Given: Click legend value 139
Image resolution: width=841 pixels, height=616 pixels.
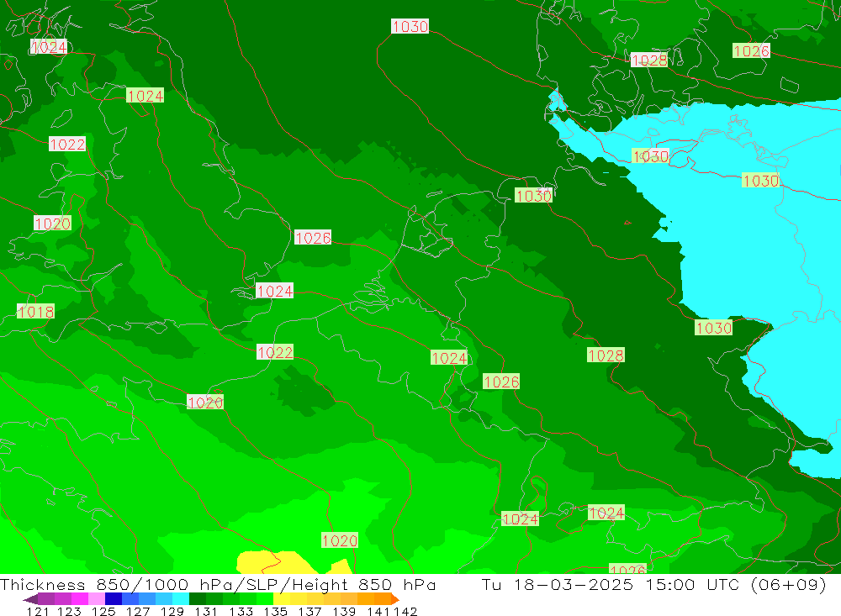Looking at the screenshot, I should [x=344, y=611].
